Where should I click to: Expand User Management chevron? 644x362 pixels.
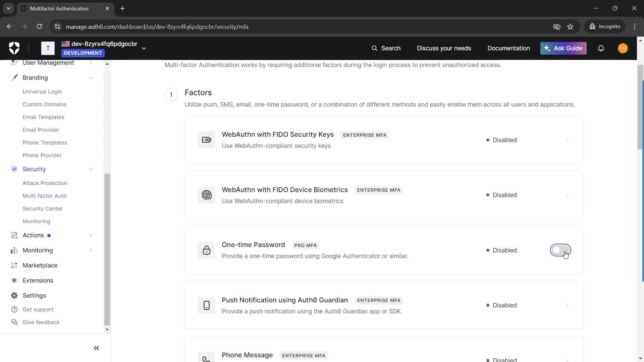(91, 63)
